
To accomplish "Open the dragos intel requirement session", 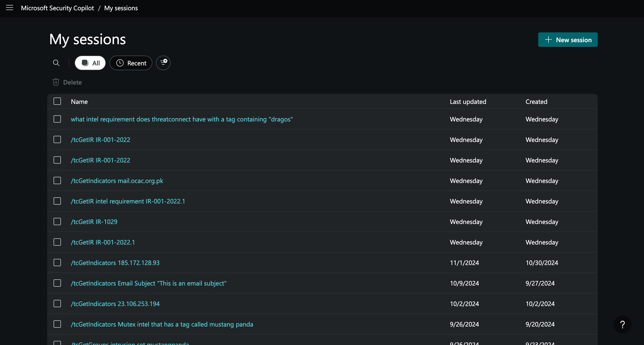I will [182, 119].
